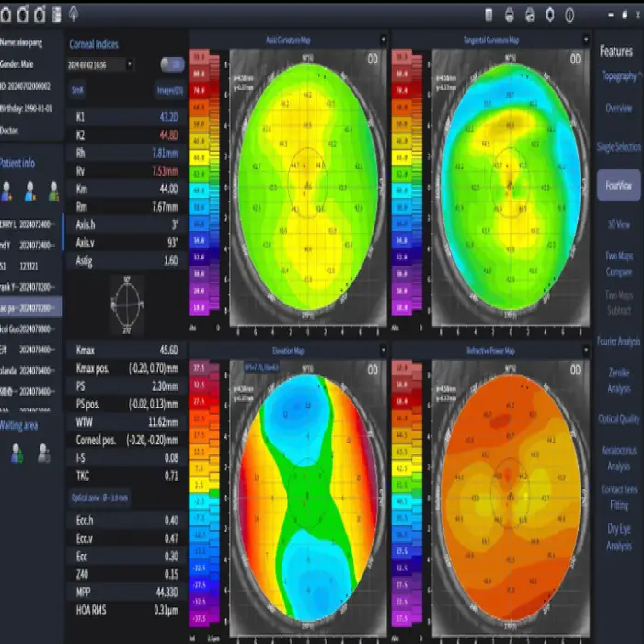Image resolution: width=644 pixels, height=644 pixels.
Task: Select the 3D View feature
Action: tap(619, 224)
